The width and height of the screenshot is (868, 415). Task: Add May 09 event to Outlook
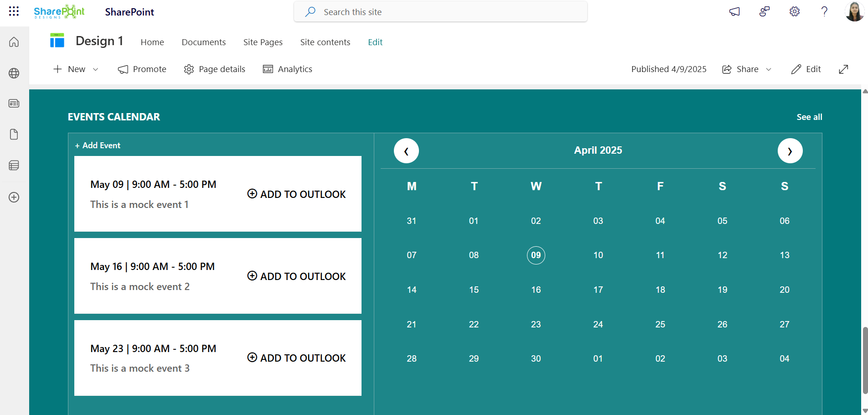point(297,194)
